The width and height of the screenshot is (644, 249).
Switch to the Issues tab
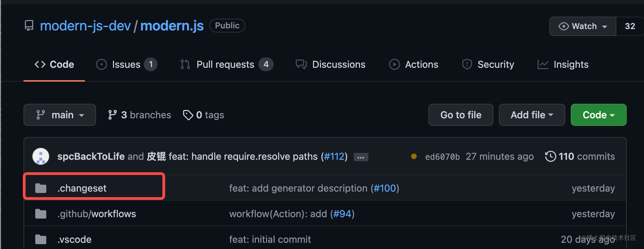tap(126, 64)
